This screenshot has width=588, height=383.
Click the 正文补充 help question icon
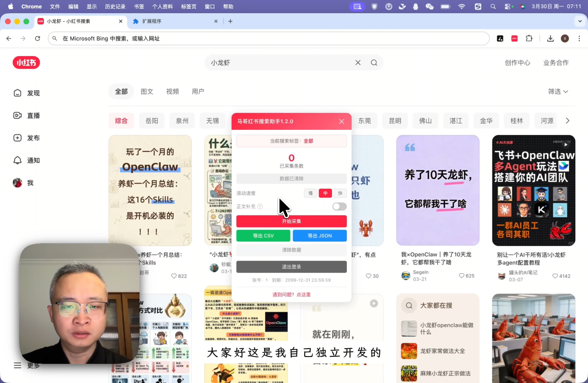(260, 206)
